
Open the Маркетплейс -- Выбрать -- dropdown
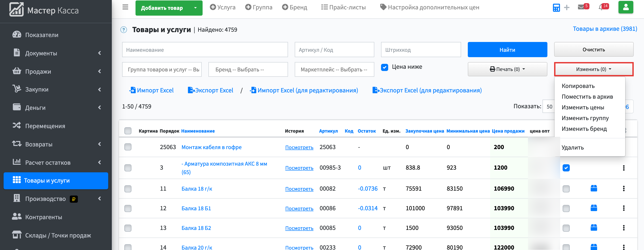point(334,69)
